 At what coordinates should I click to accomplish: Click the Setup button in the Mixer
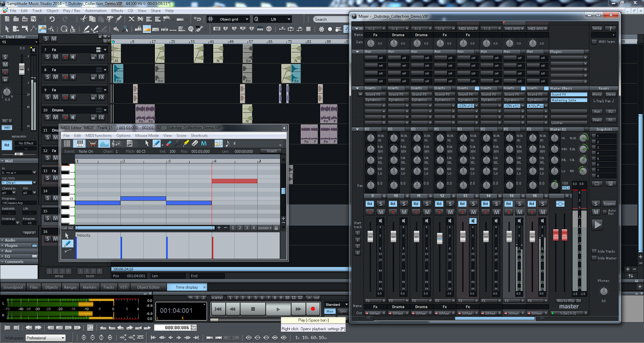597,29
